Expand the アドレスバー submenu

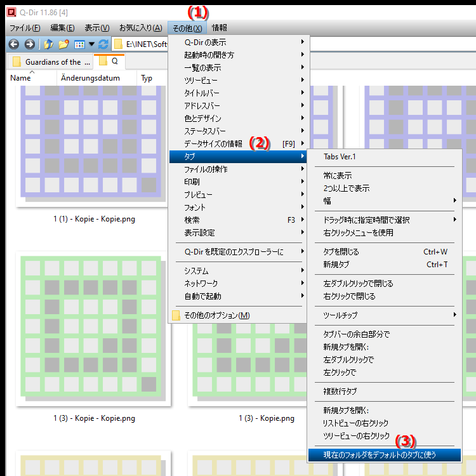(x=238, y=106)
